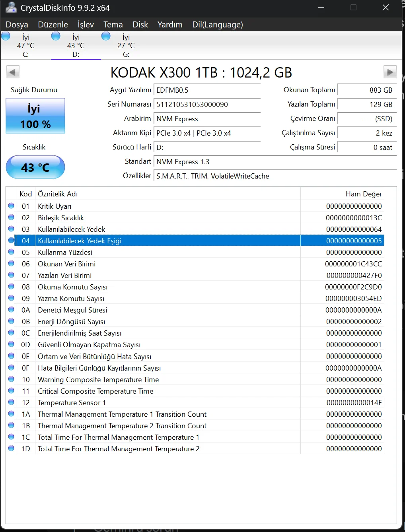The height and width of the screenshot is (532, 405).
Task: Click status orb for Kritik Uyarı row
Action: pos(11,206)
